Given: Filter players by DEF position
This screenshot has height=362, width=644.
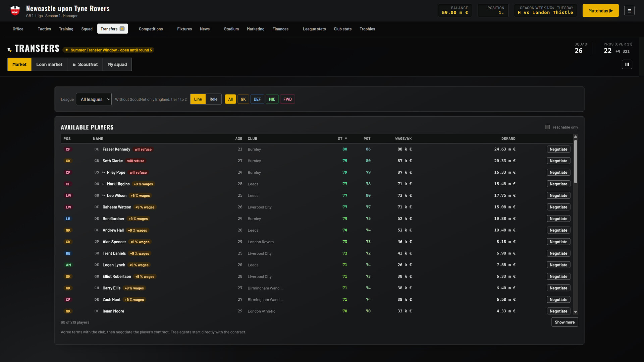Looking at the screenshot, I should pyautogui.click(x=257, y=99).
